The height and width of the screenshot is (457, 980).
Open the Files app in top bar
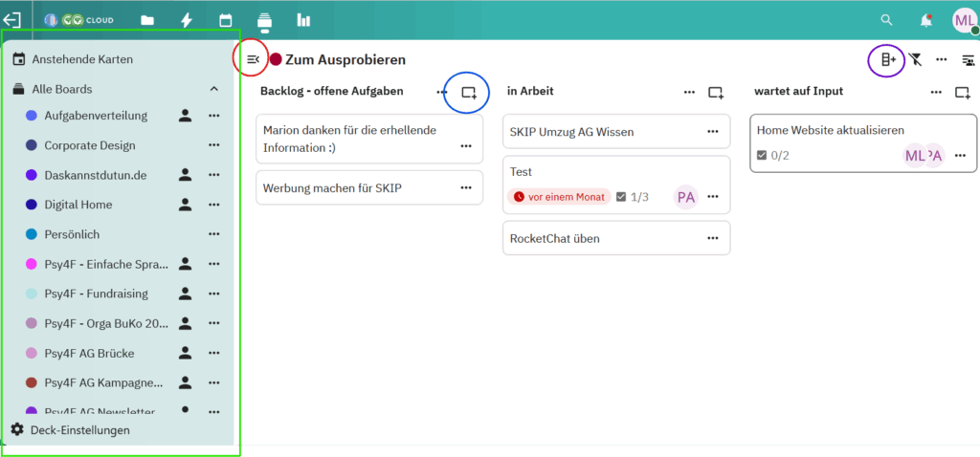click(147, 20)
